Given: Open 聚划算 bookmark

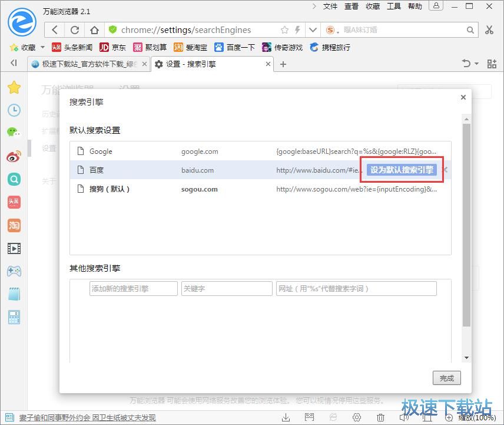Looking at the screenshot, I should coord(150,48).
